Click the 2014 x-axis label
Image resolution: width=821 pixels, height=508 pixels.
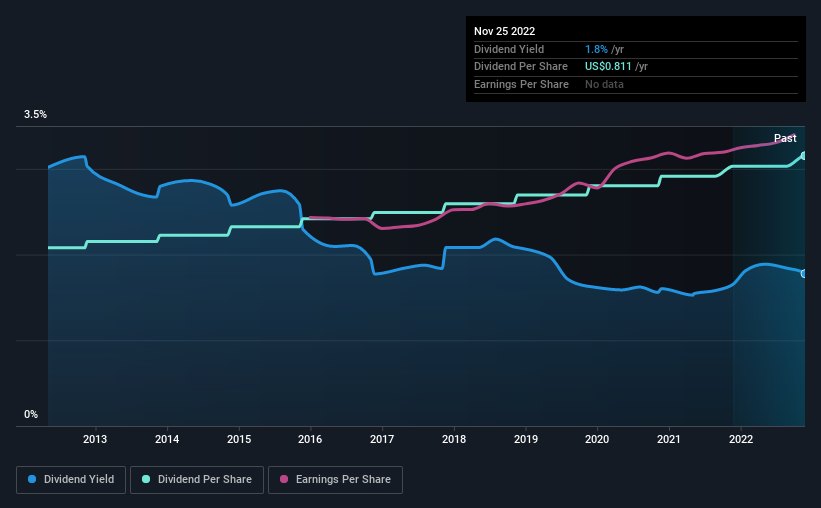(167, 439)
